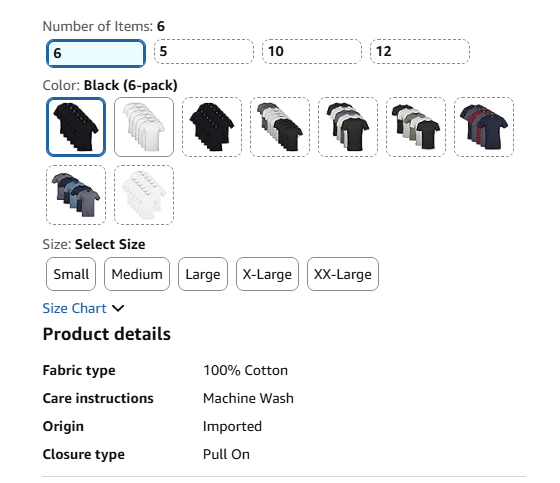Open the Size Chart link
Screen dimensions: 560x483
click(x=75, y=308)
